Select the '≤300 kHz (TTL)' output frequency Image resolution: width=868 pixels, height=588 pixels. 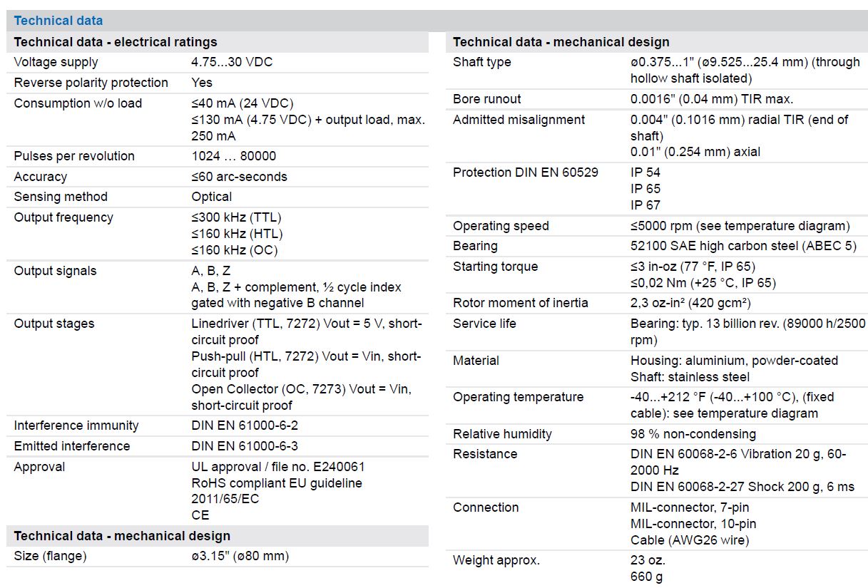click(236, 217)
